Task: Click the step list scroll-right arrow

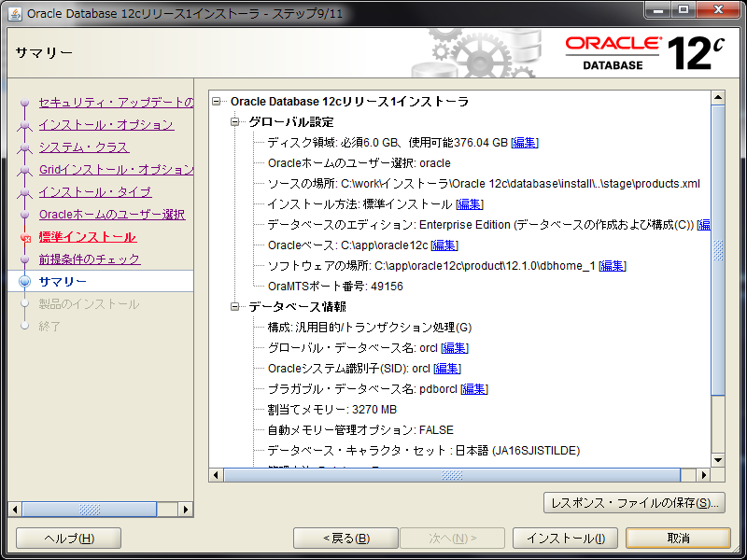Action: (186, 510)
